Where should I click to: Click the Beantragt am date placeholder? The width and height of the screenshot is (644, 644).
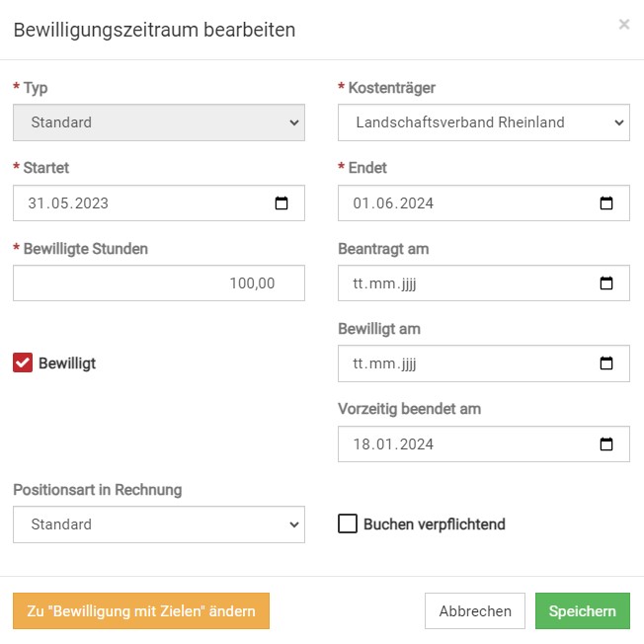point(385,283)
